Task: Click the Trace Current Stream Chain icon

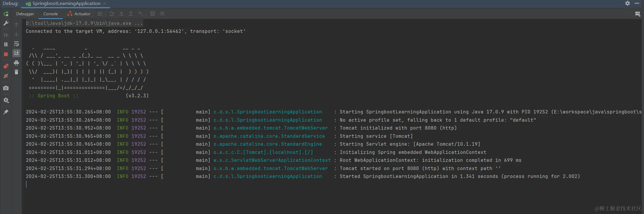Action: tap(162, 14)
